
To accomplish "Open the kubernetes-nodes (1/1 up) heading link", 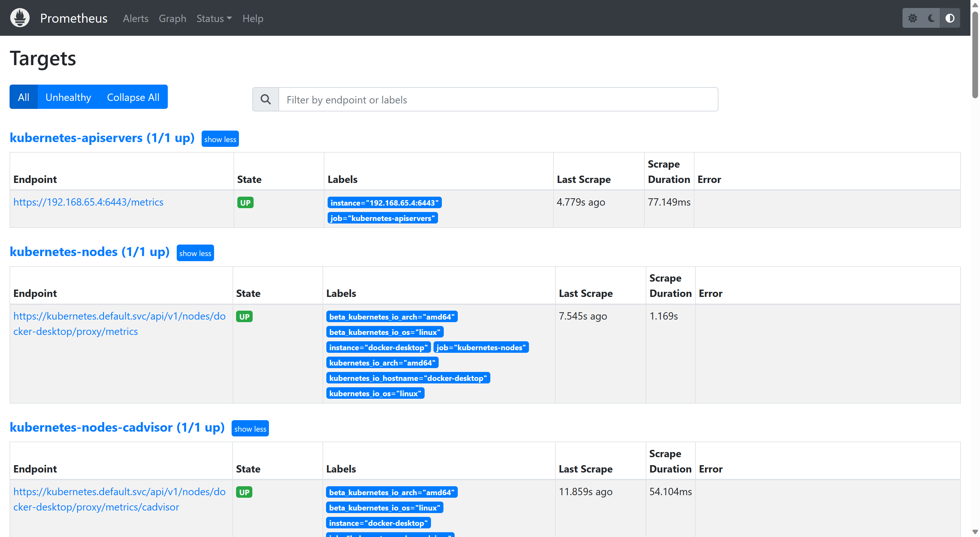I will [90, 251].
